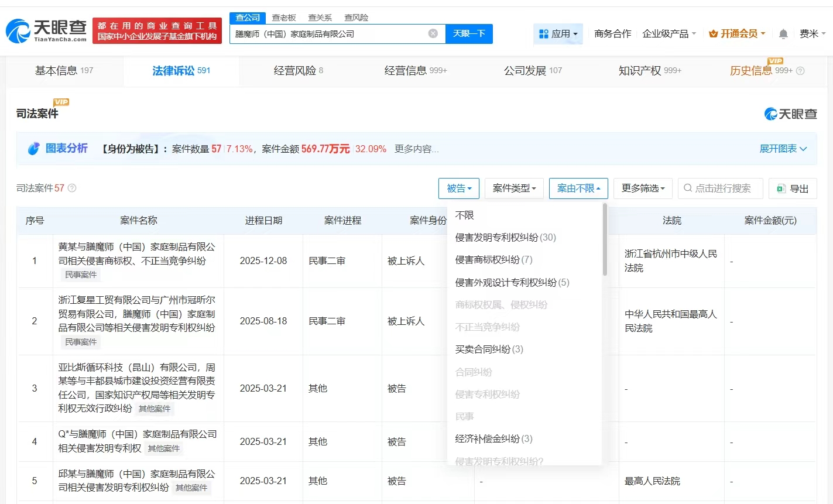Click the date 2025-08-18
This screenshot has width=833, height=504.
point(263,321)
